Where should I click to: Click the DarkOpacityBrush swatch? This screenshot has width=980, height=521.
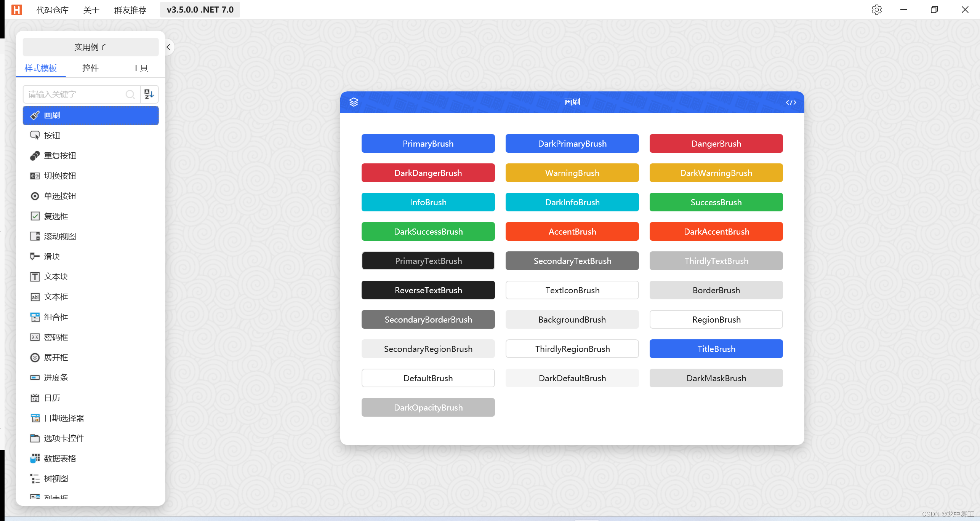[428, 408]
